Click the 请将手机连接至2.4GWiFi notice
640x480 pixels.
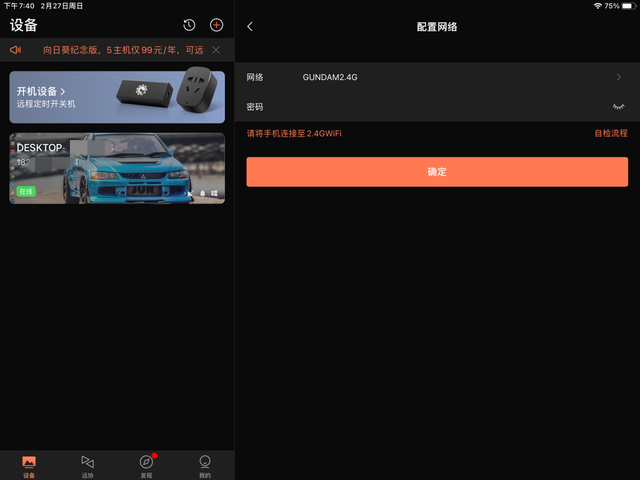pyautogui.click(x=294, y=133)
